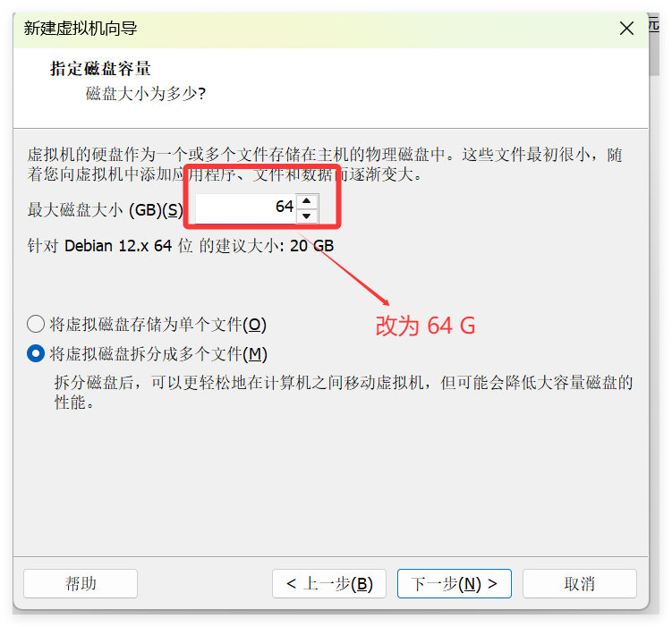The image size is (672, 627).
Task: Click the 将虚拟磁盘存储为单个文件(O) label text
Action: 158,325
